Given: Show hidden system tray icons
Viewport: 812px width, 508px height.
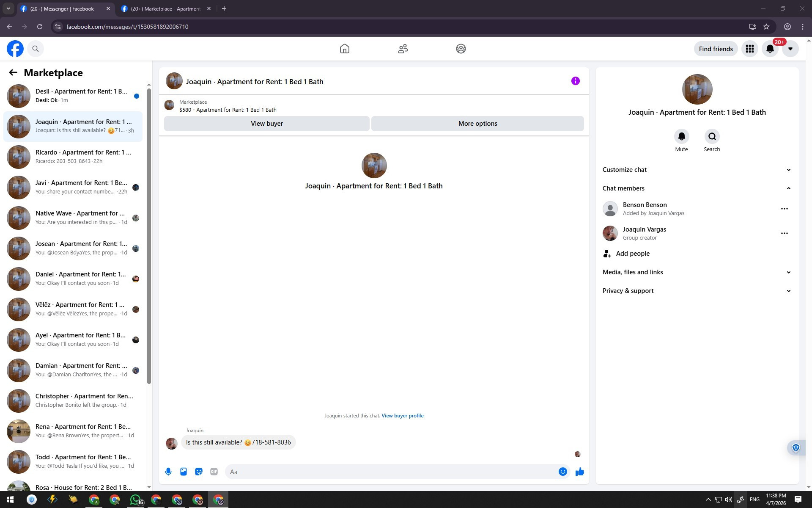Looking at the screenshot, I should (x=708, y=500).
